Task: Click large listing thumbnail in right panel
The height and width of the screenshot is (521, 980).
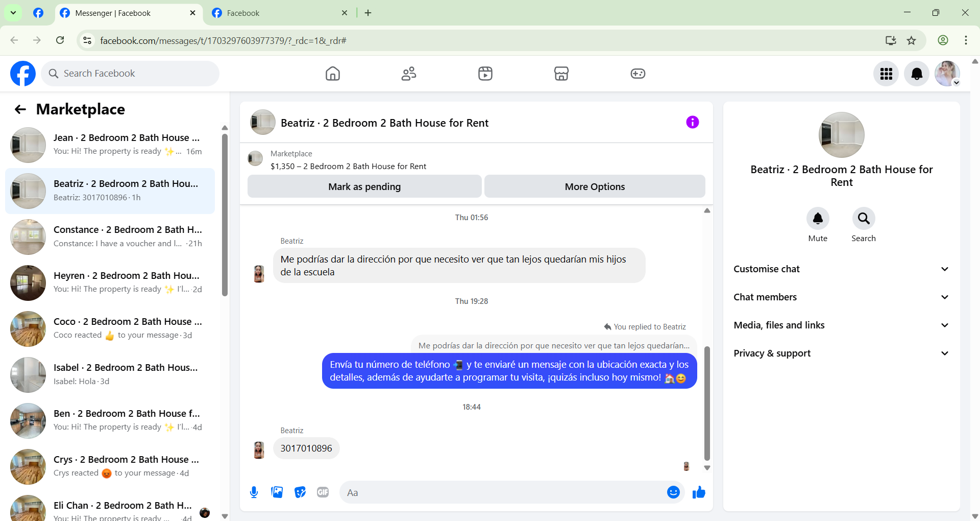Action: click(x=841, y=135)
